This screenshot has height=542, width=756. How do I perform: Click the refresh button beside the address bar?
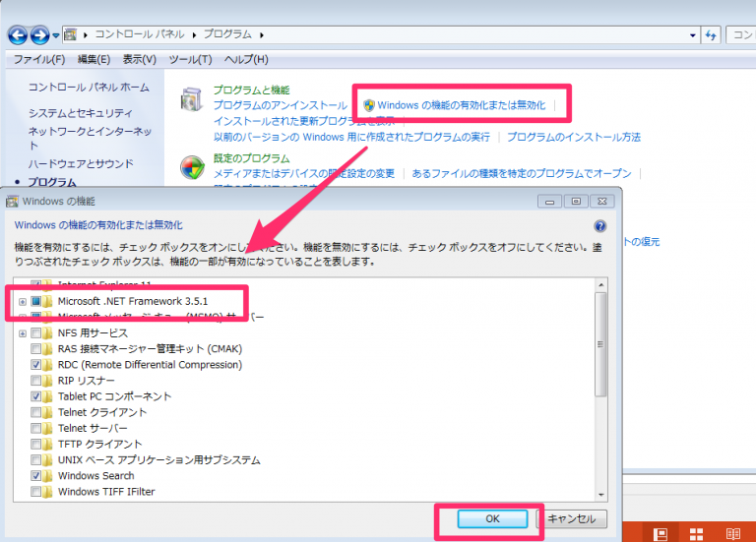point(711,35)
